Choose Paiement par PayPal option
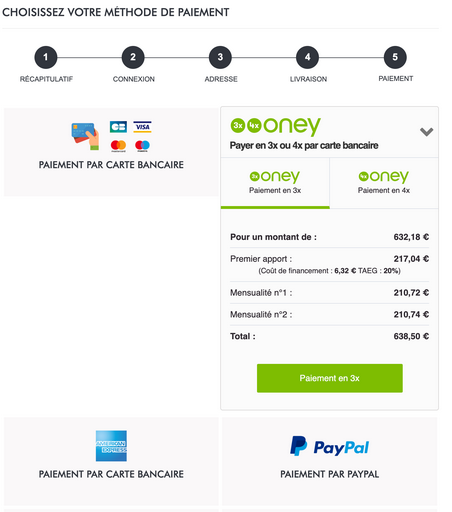 coord(329,461)
